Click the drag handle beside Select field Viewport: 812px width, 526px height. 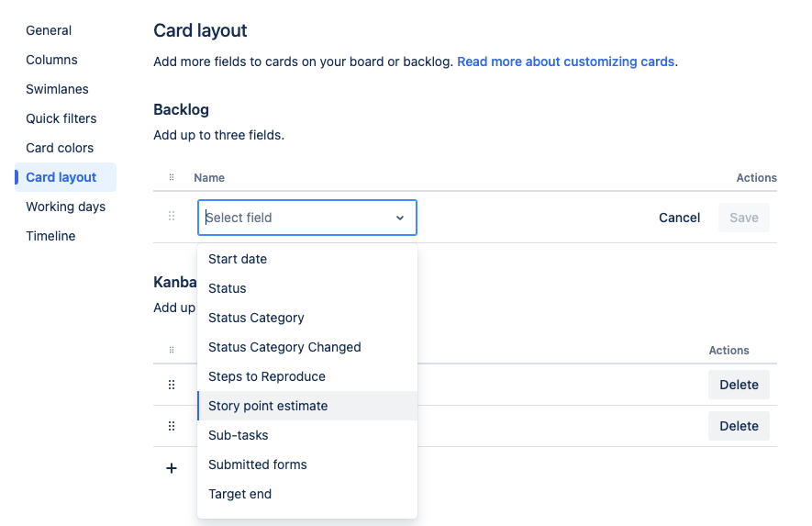[x=172, y=218]
